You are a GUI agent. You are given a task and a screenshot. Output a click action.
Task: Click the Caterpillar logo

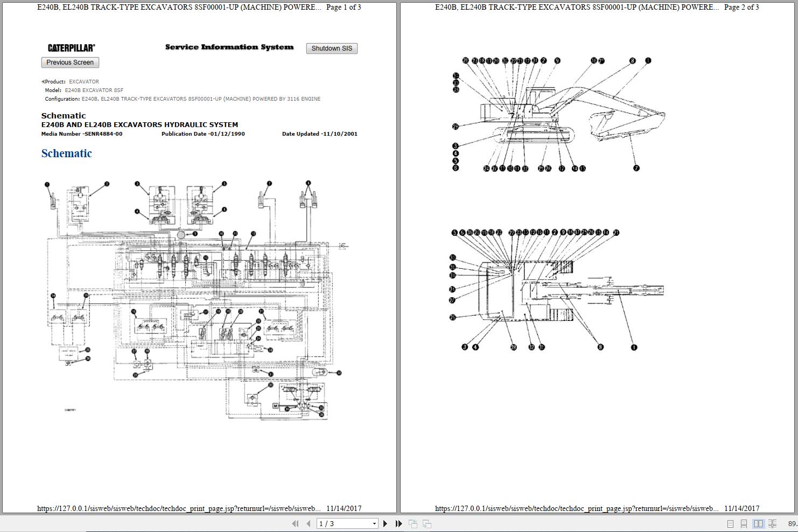(71, 47)
